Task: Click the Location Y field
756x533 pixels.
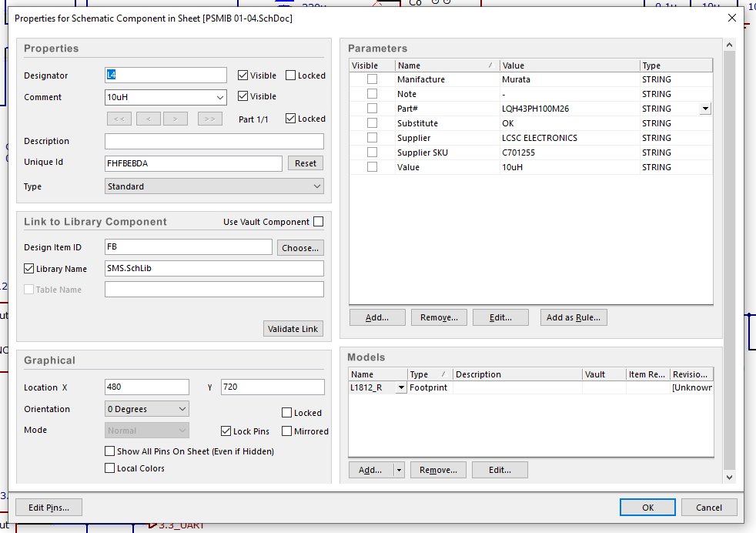Action: click(273, 387)
